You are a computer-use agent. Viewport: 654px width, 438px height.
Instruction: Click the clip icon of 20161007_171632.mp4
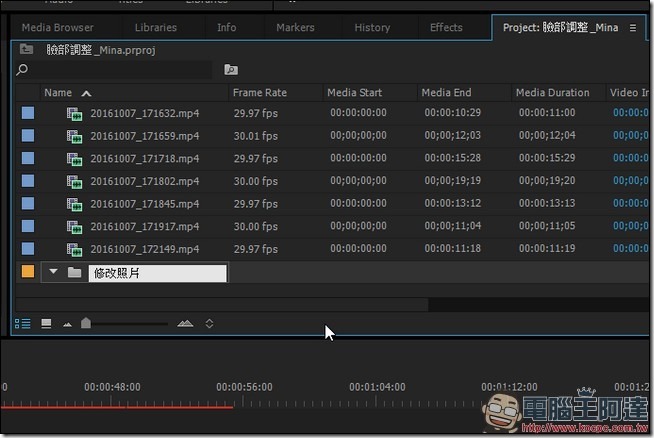click(74, 113)
